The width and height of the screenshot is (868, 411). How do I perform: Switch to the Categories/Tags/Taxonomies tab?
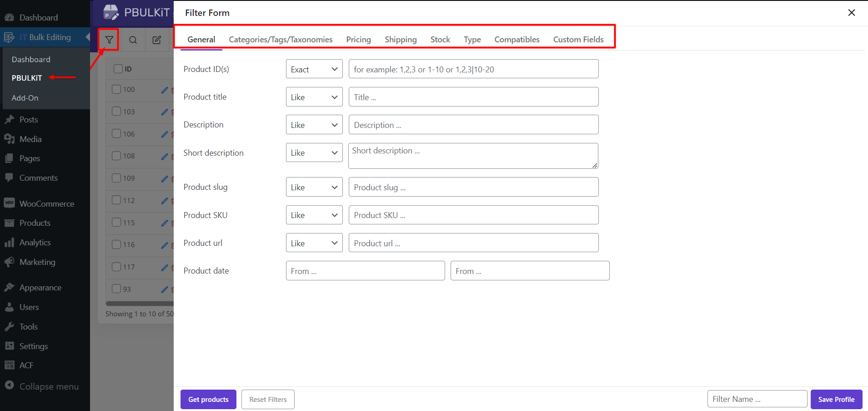click(x=281, y=40)
